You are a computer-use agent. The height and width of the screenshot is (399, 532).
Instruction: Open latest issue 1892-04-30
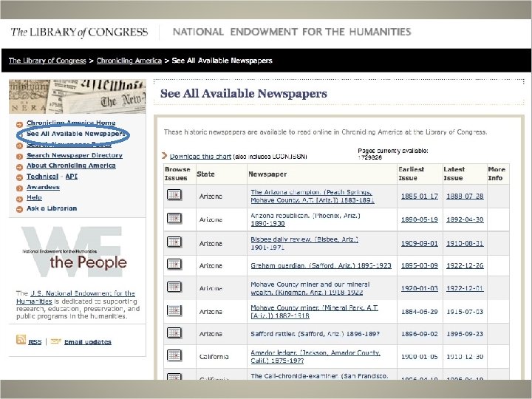coord(465,219)
